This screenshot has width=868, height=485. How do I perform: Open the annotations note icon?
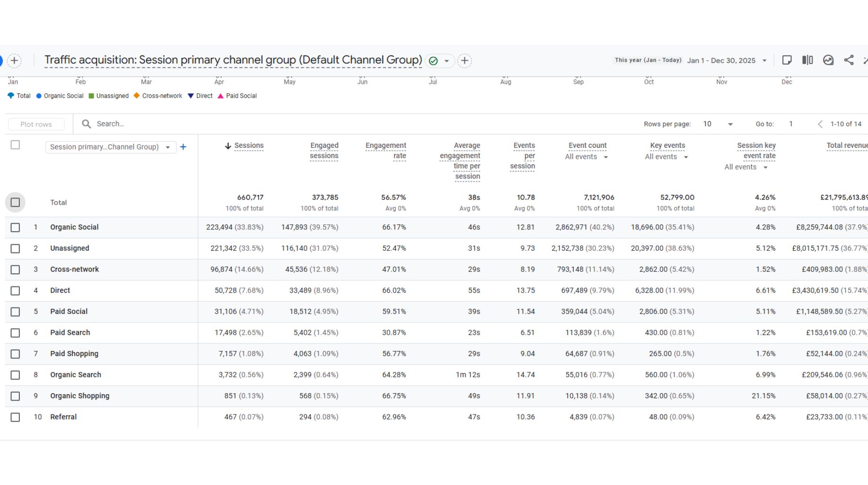[x=787, y=60]
